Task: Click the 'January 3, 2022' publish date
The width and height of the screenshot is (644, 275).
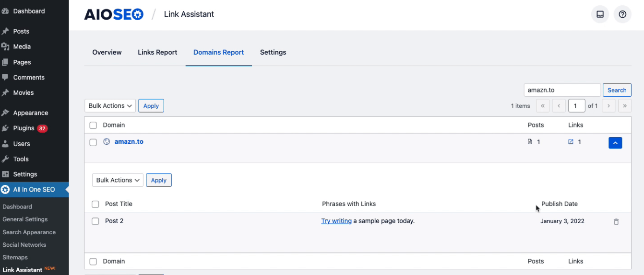Action: pyautogui.click(x=562, y=221)
